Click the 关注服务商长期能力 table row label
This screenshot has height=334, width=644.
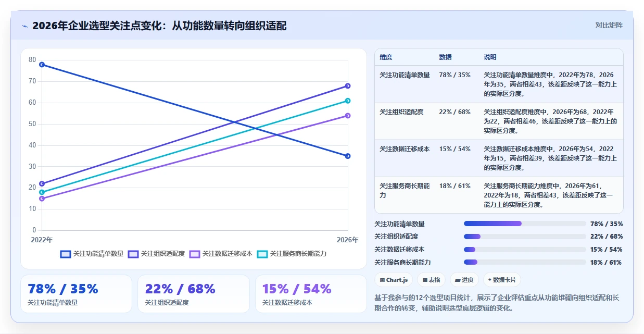405,191
